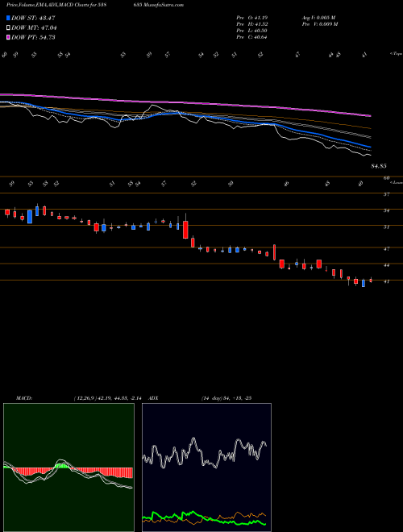Click the blue DOW ST legend swatch
The image size is (403, 532).
click(x=8, y=18)
